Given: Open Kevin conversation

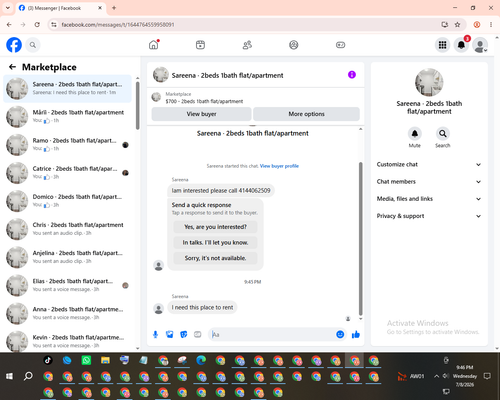Looking at the screenshot, I should [67, 341].
